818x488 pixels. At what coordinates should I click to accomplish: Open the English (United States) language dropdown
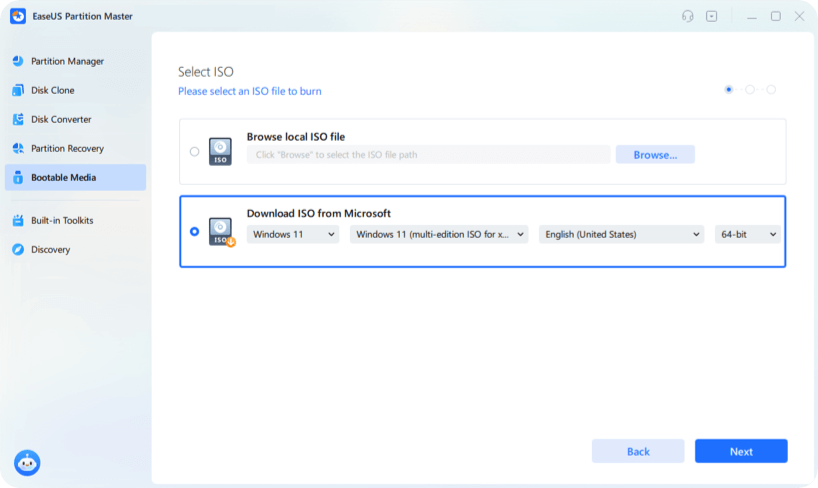[621, 234]
